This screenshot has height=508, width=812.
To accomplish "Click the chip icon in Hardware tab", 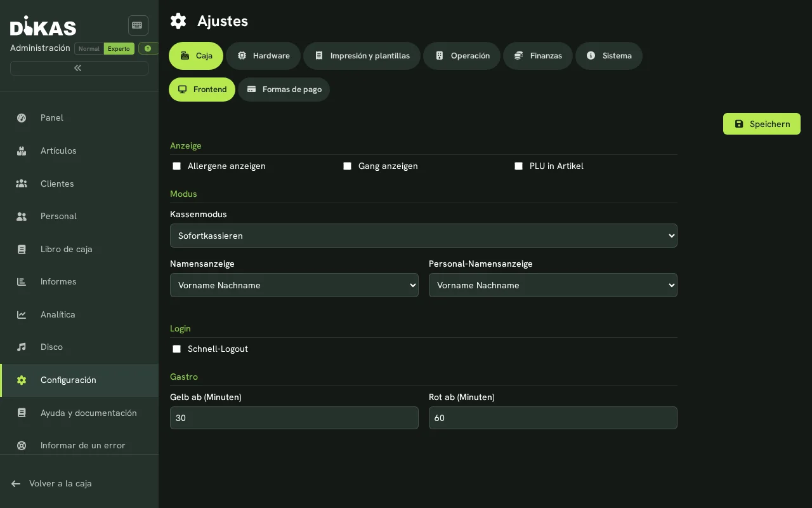I will tap(242, 56).
